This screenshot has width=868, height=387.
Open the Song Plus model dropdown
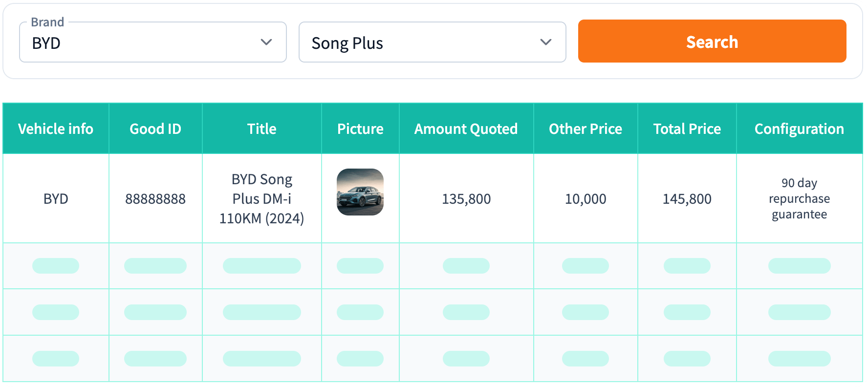(x=425, y=43)
